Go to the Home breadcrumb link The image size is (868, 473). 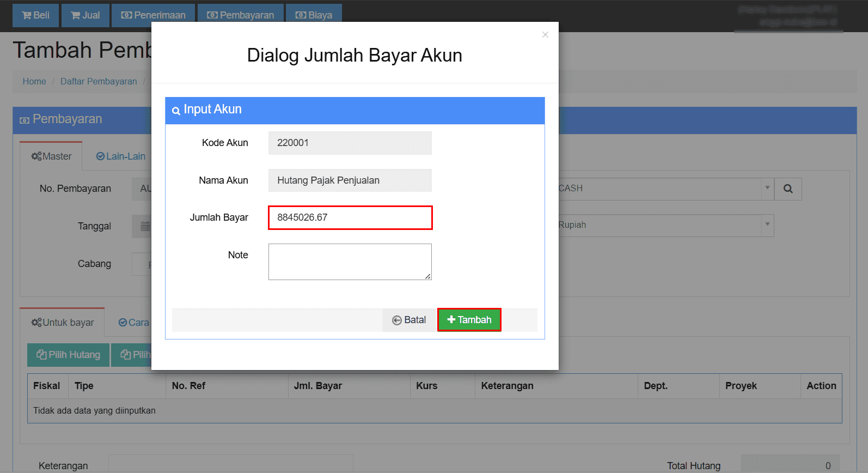34,81
